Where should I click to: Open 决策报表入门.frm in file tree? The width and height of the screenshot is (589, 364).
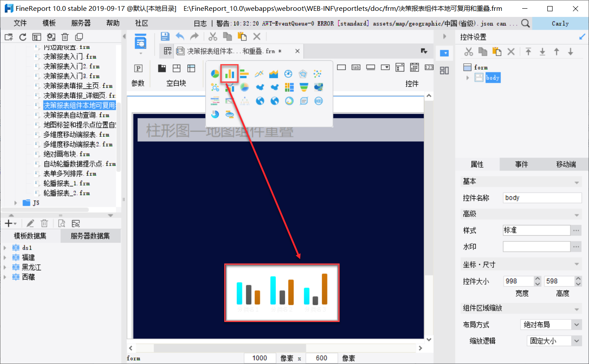69,56
